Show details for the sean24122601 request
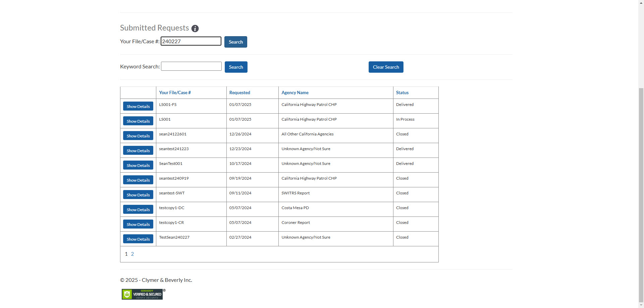Viewport: 644px width, 308px height. coord(138,135)
